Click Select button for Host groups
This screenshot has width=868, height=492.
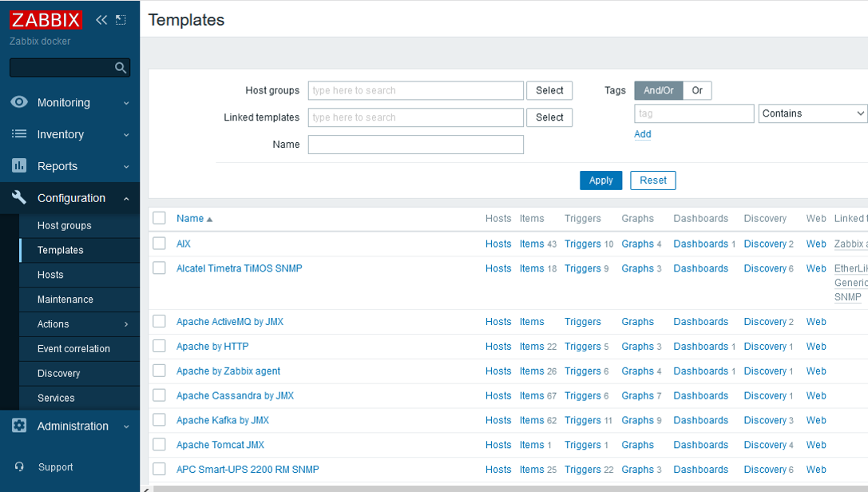click(x=549, y=90)
